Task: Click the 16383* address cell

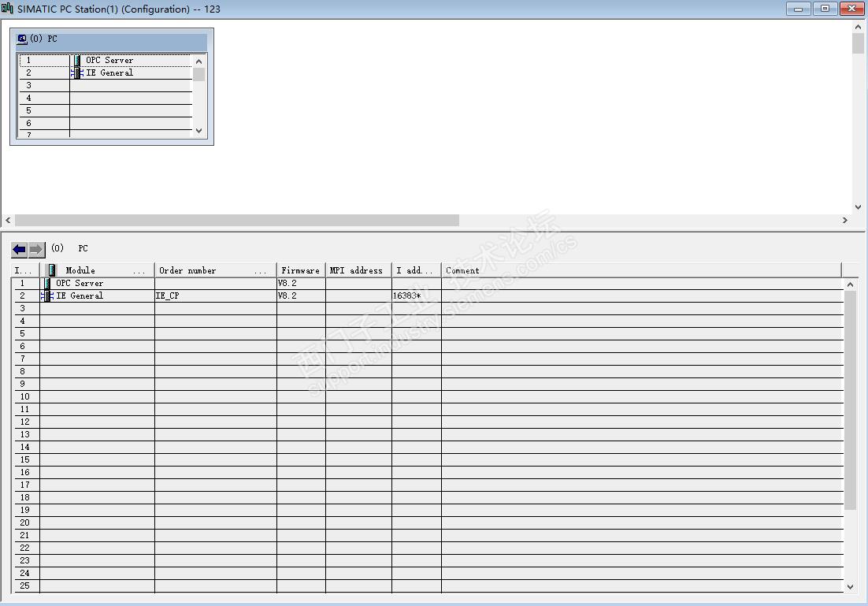Action: (x=417, y=296)
